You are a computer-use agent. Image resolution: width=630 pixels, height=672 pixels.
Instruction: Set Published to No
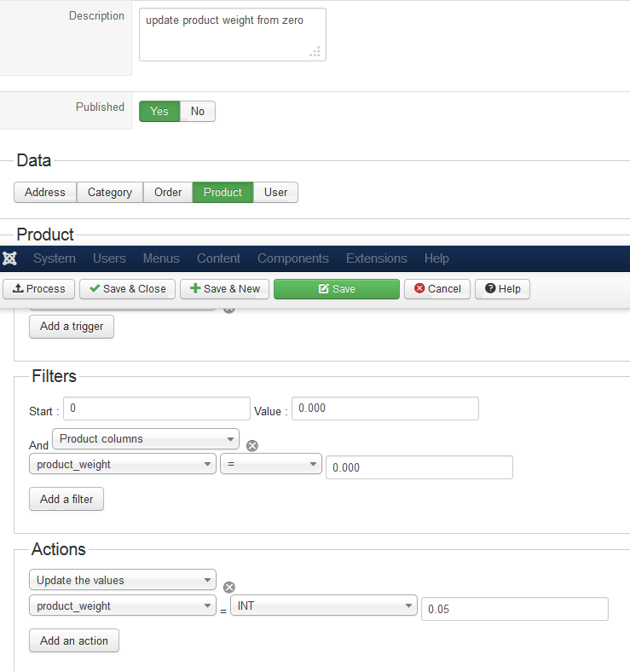pyautogui.click(x=198, y=112)
